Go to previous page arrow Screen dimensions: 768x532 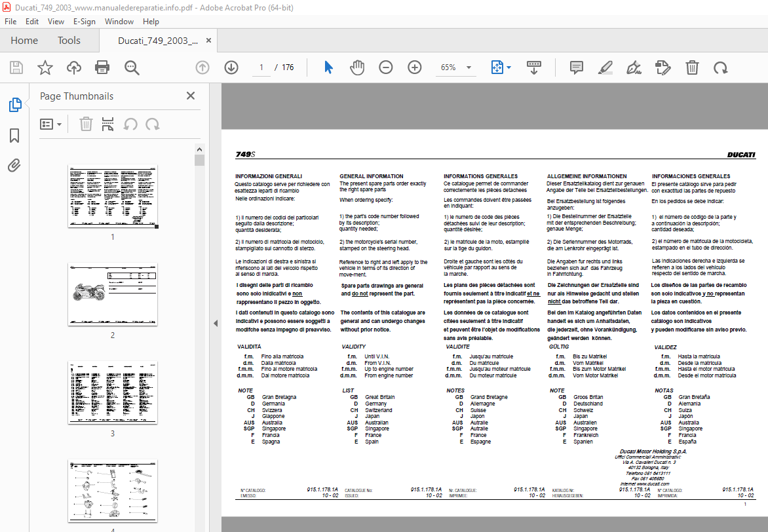(202, 67)
